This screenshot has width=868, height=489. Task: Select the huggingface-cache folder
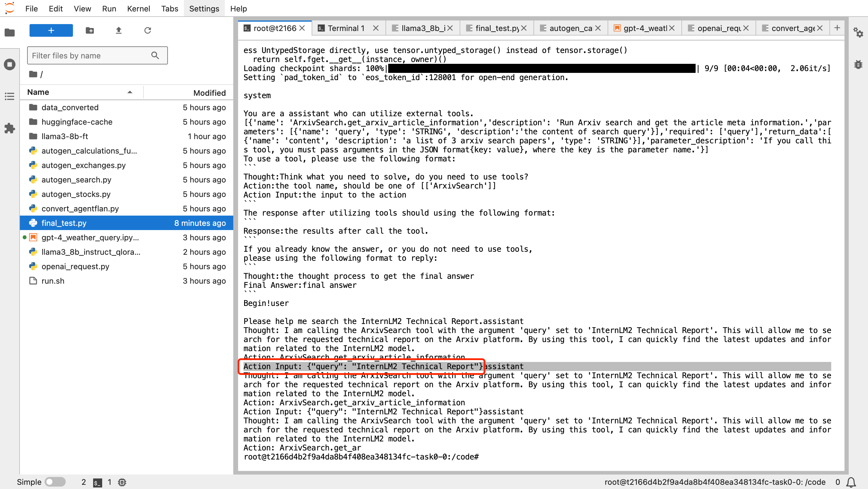pyautogui.click(x=127, y=122)
